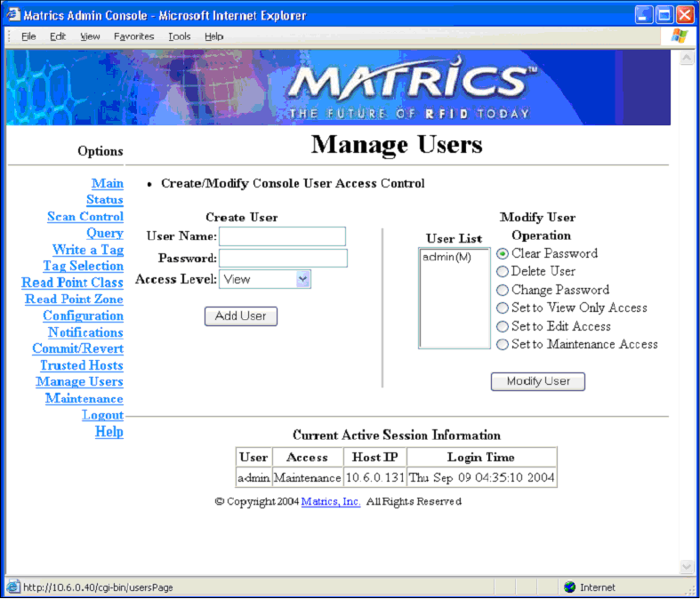The image size is (700, 599).
Task: Click the Windows flag logo in menu bar
Action: 679,36
